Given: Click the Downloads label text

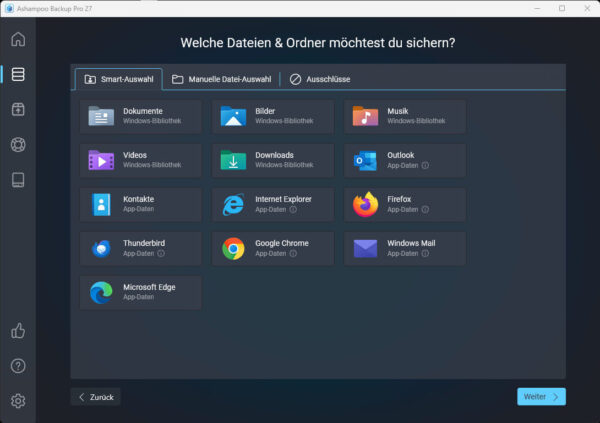Looking at the screenshot, I should pyautogui.click(x=274, y=155).
